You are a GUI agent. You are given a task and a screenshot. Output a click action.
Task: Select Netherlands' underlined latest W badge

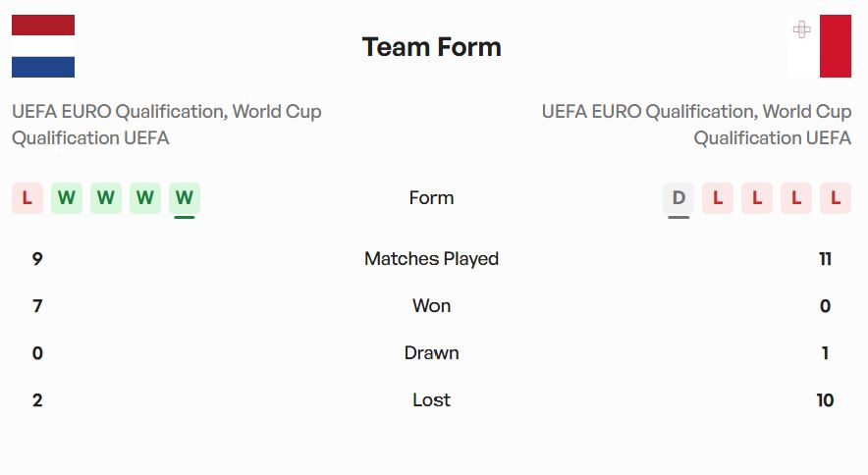(x=185, y=197)
